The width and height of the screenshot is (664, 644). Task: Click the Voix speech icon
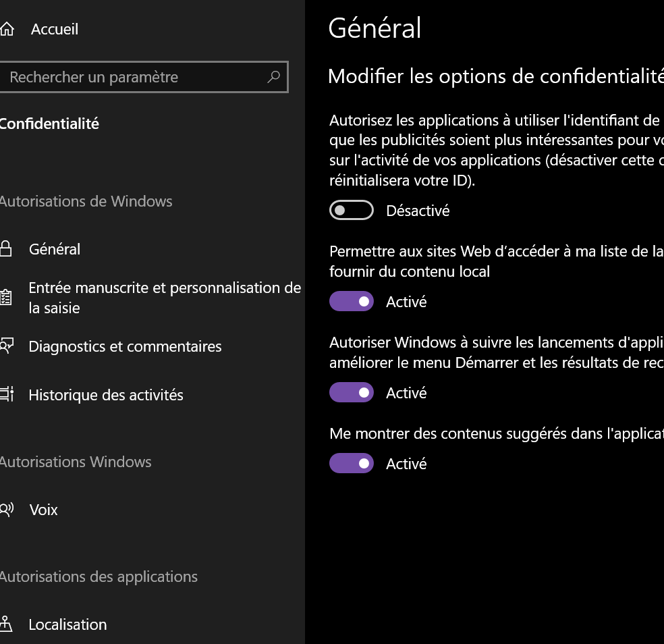pyautogui.click(x=6, y=509)
